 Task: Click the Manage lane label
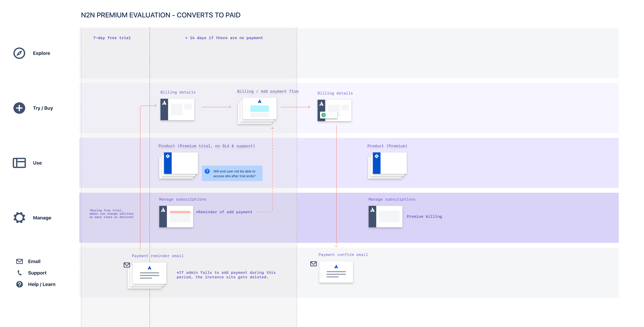42,218
